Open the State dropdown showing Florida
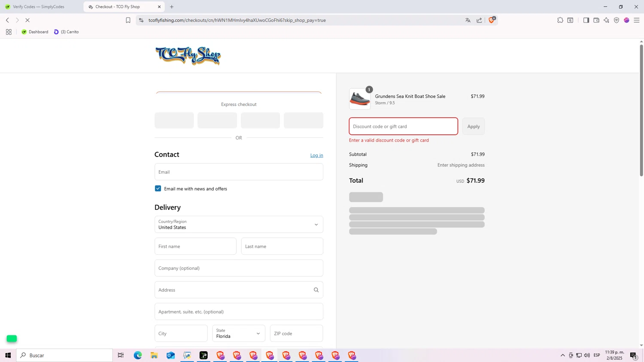644x362 pixels. point(239,333)
